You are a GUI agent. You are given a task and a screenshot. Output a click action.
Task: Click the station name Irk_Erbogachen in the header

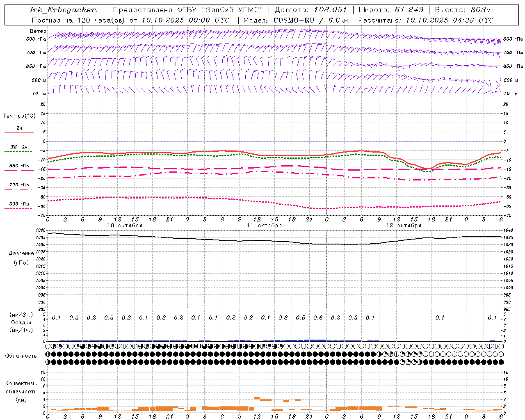coord(64,10)
